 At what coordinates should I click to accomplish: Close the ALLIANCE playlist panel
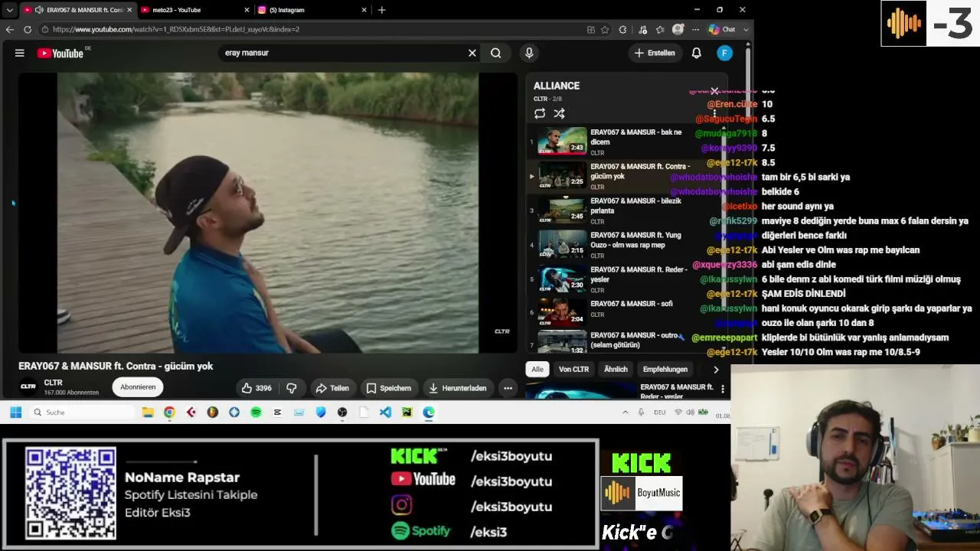(x=714, y=91)
